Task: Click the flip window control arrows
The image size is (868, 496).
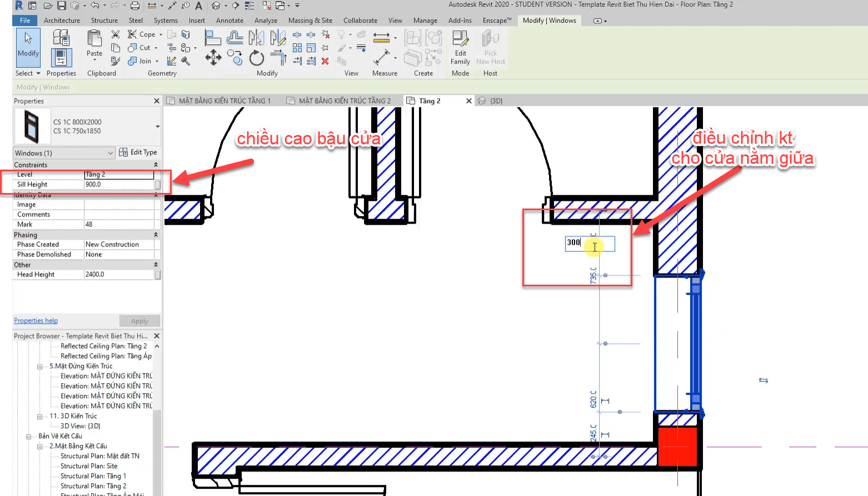Action: click(x=764, y=380)
